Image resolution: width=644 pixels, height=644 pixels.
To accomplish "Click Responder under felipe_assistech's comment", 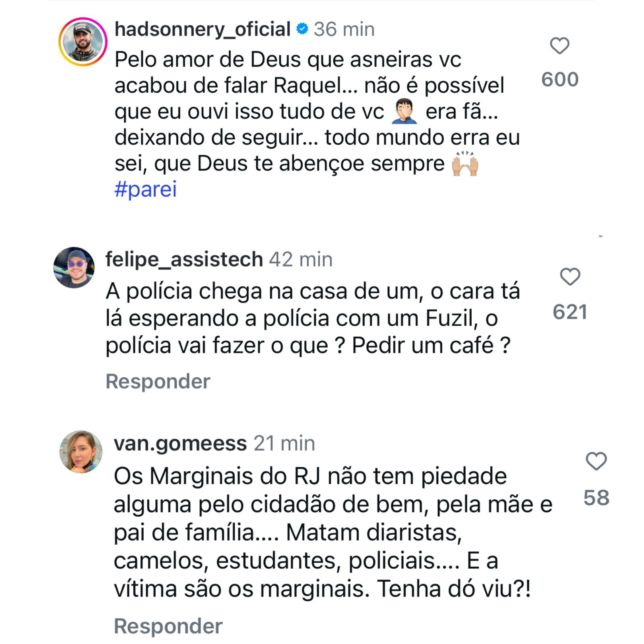I will pyautogui.click(x=158, y=381).
